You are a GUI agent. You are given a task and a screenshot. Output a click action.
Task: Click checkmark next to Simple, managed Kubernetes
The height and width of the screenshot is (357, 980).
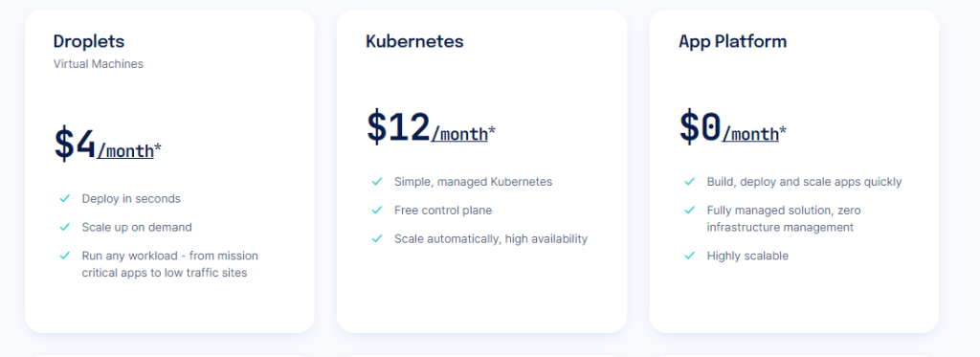pyautogui.click(x=377, y=182)
